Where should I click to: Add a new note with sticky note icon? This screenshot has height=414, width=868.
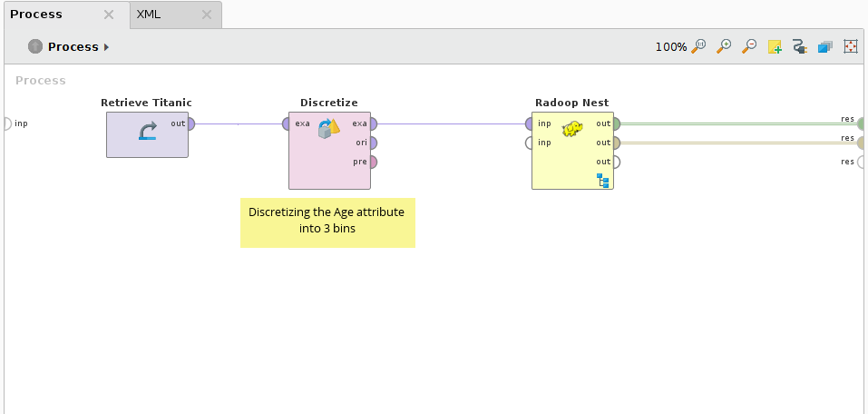pyautogui.click(x=775, y=46)
